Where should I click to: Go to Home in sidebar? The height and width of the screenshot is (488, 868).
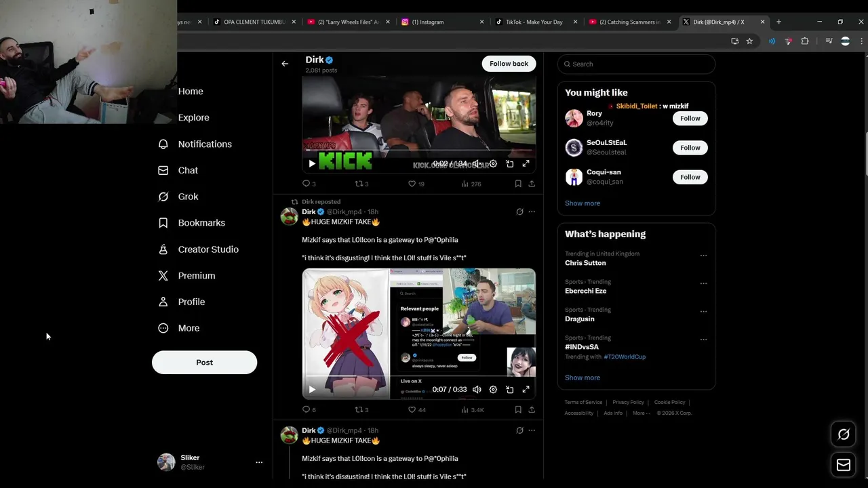tap(191, 91)
